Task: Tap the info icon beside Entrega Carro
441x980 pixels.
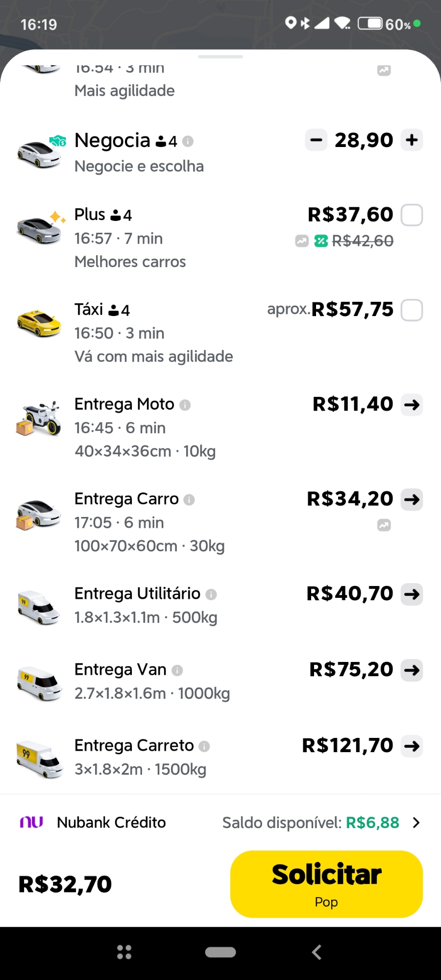Action: click(x=189, y=499)
